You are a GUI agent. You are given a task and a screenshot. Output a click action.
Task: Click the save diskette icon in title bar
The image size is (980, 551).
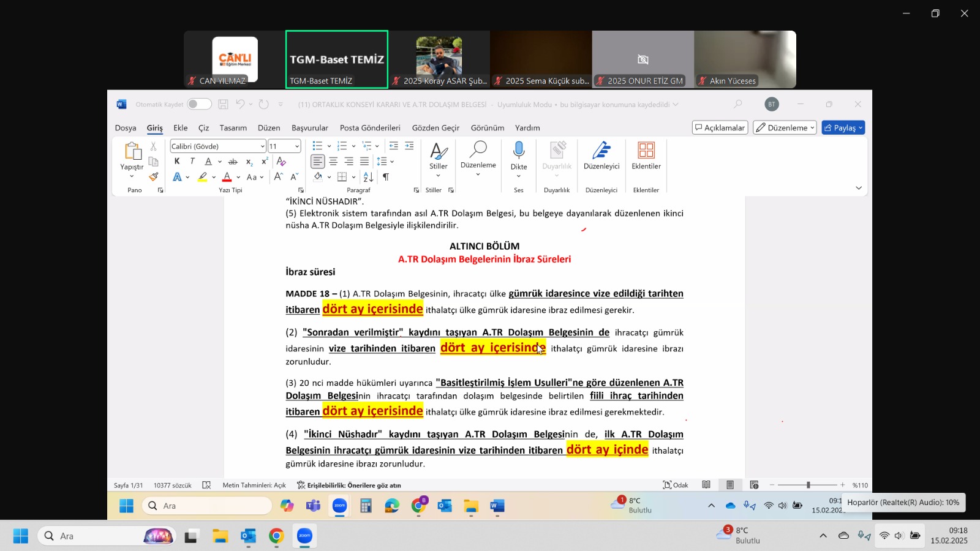tap(223, 104)
